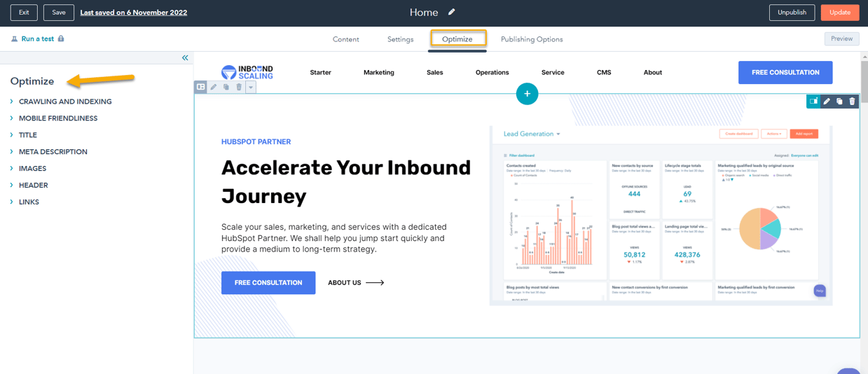Viewport: 868px width, 374px height.
Task: Go to the Settings tab
Action: pos(400,39)
